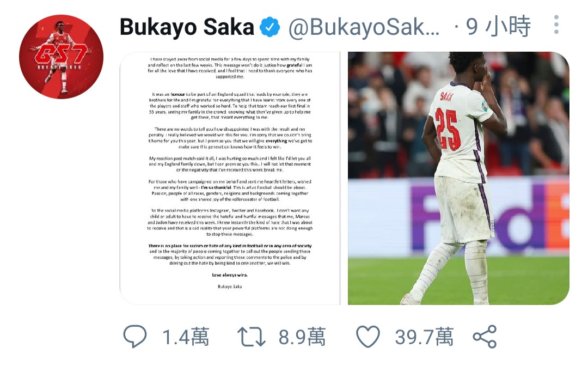
Task: Click the Bukayo Saka signature at the letter's bottom
Action: pos(230,286)
